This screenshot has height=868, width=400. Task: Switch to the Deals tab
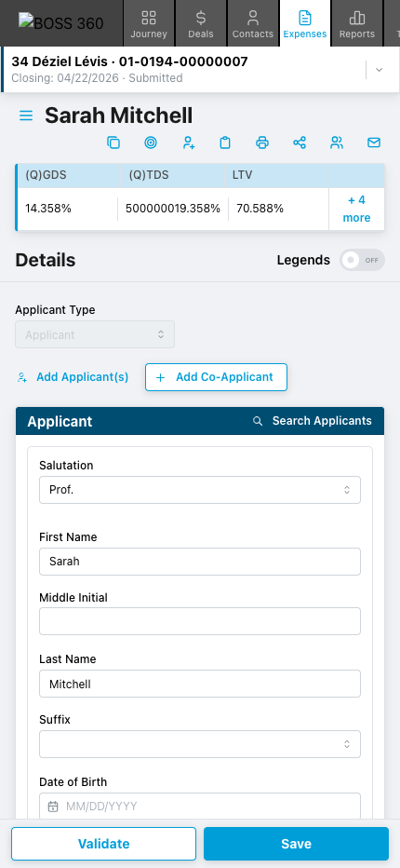201,22
